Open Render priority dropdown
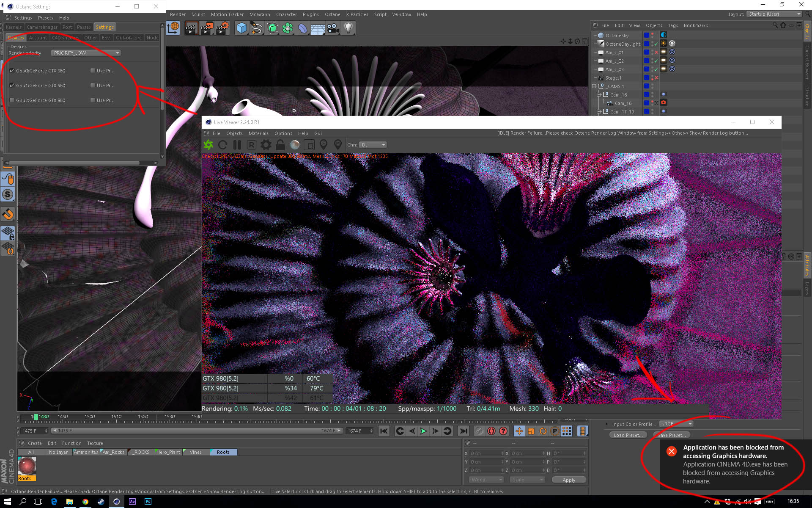 point(86,53)
